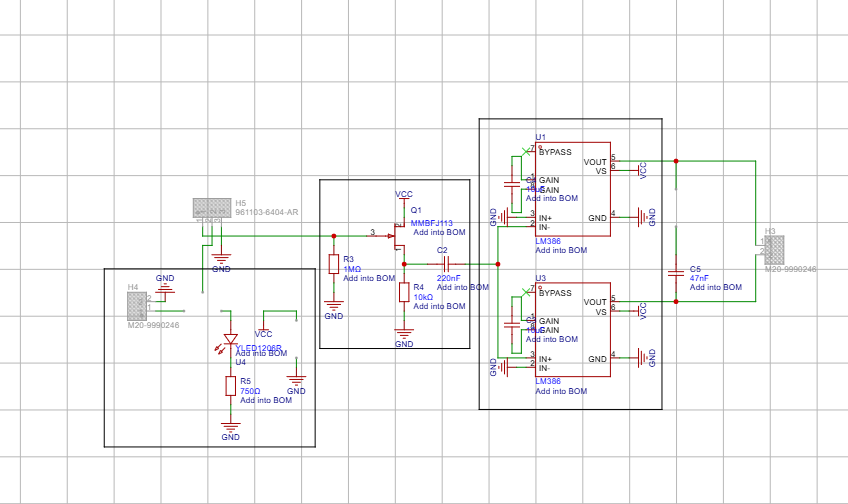Image resolution: width=848 pixels, height=504 pixels.
Task: Select the GND symbol below resistor R3
Action: [334, 310]
